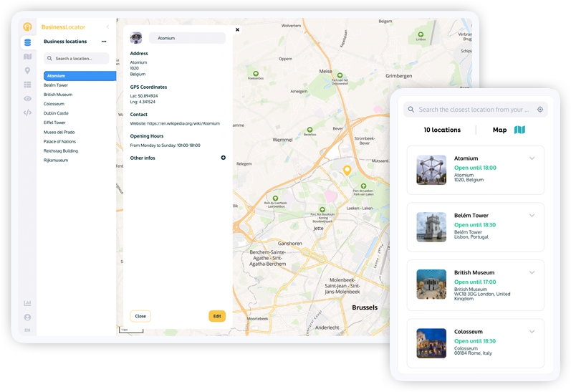Select Rijksmuseum in the locations list
This screenshot has height=392, width=571.
point(56,161)
